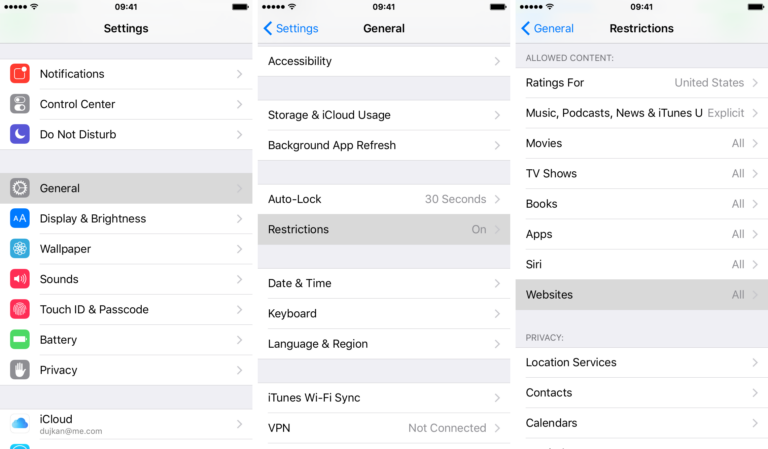Go back to General

click(548, 28)
